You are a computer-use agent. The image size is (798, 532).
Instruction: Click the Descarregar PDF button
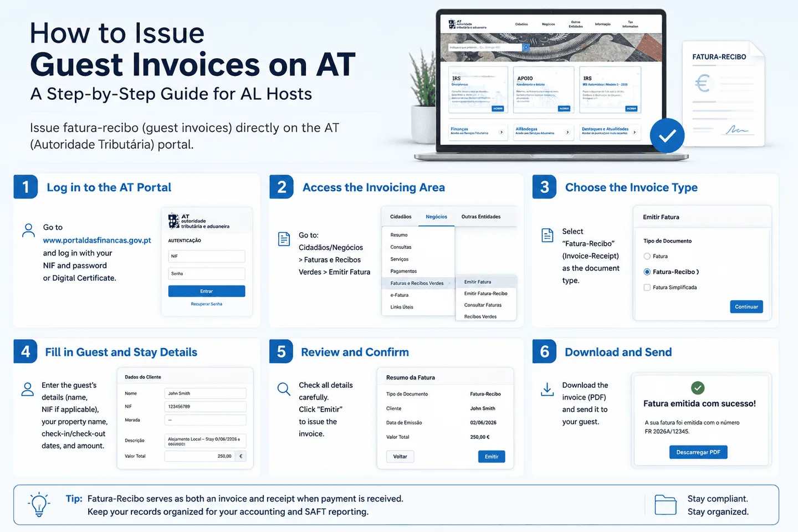[x=698, y=452]
